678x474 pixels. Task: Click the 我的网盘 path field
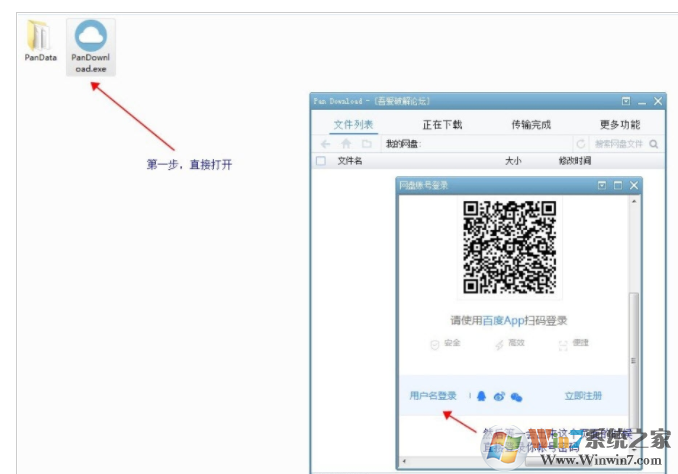point(477,144)
